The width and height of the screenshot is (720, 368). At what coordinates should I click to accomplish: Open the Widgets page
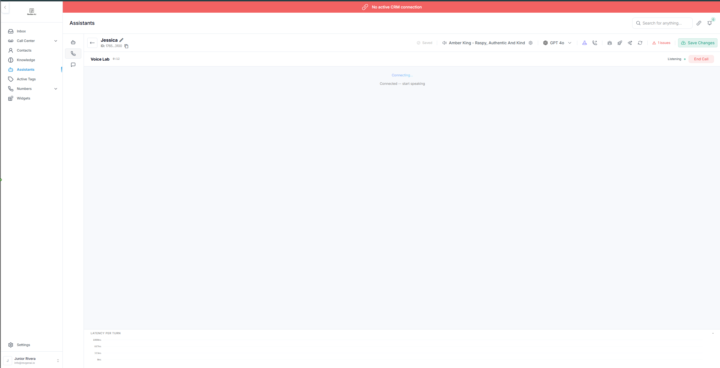pos(23,98)
